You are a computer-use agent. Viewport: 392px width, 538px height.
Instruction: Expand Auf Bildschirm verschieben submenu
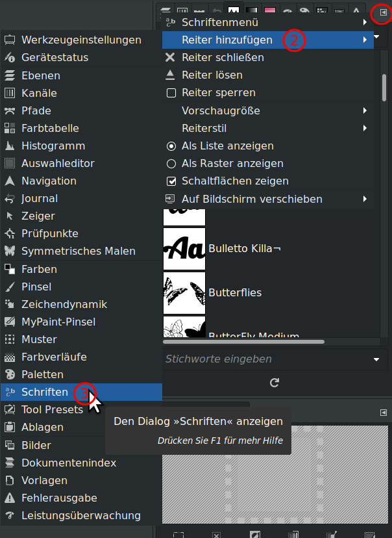coord(267,199)
